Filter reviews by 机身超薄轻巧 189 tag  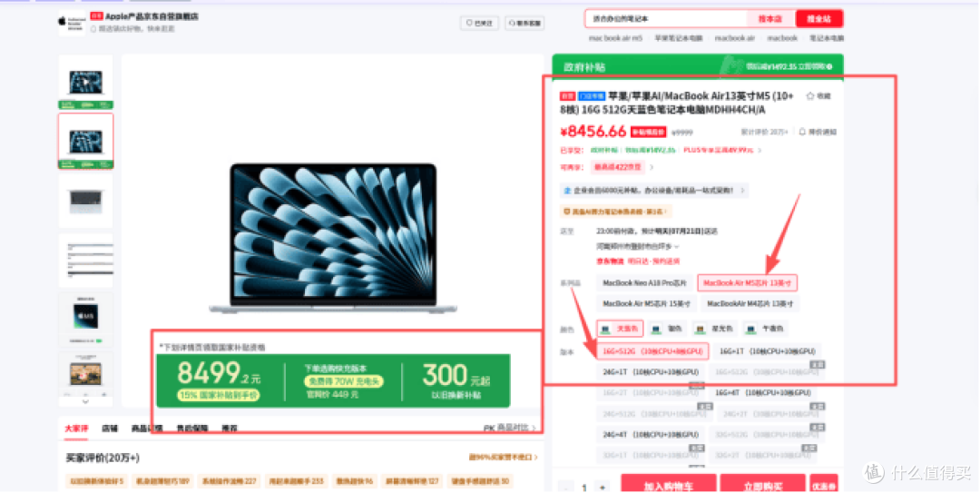[x=162, y=481]
